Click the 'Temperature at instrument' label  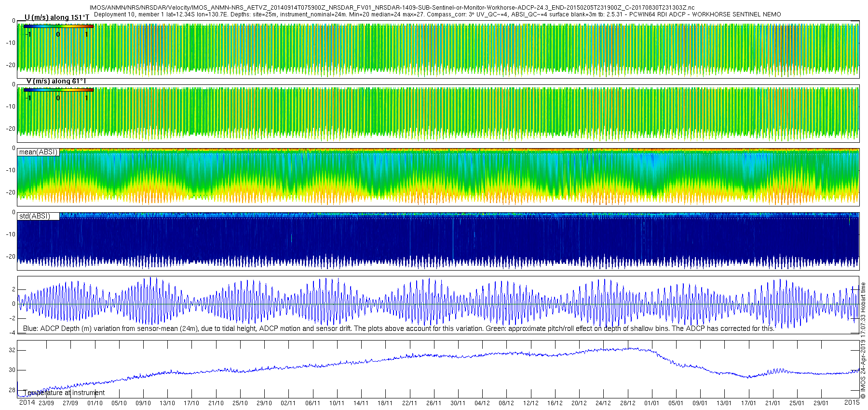64,393
